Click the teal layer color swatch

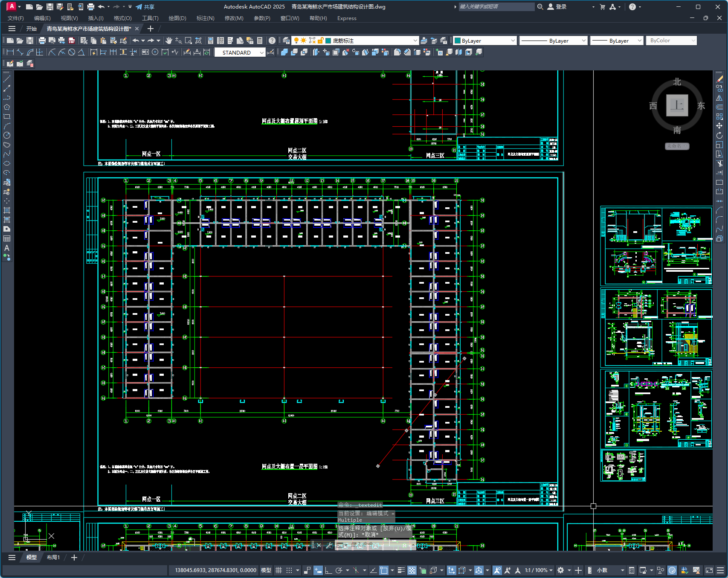[328, 41]
